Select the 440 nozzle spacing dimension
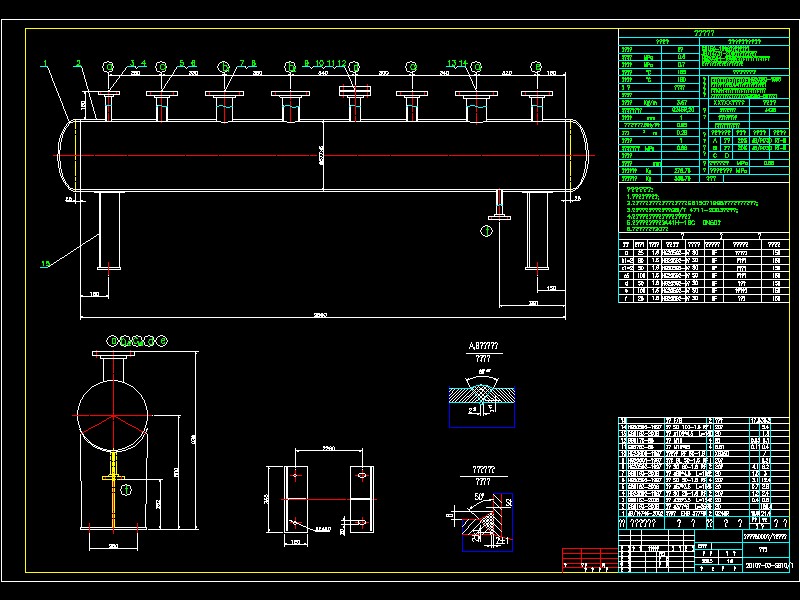This screenshot has height=600, width=800. (322, 73)
